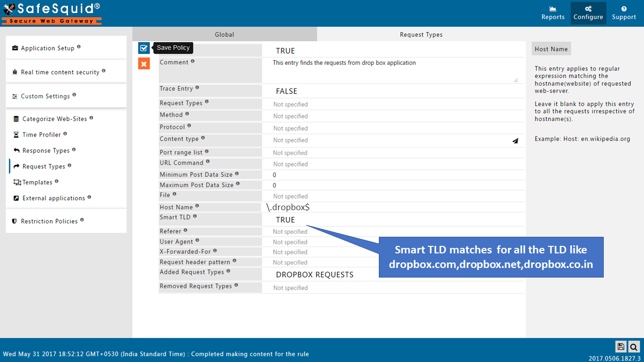Open Restriction Policies in the sidebar
The height and width of the screenshot is (362, 644).
tap(48, 221)
